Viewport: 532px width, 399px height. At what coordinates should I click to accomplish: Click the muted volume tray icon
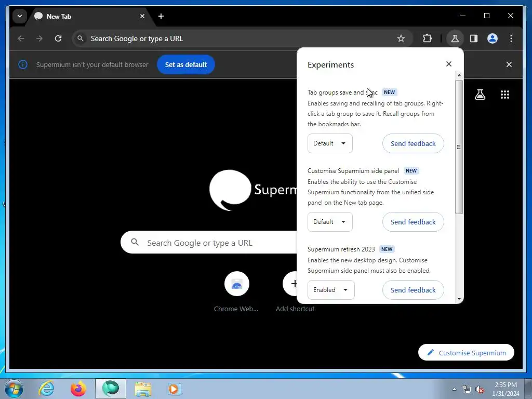(x=480, y=390)
